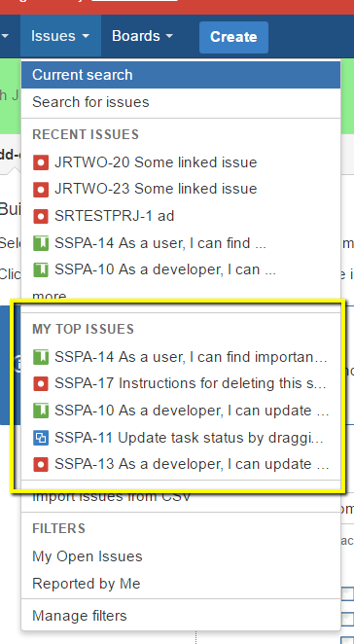
Task: Click the bug icon beside JRTWO-23
Action: (41, 190)
